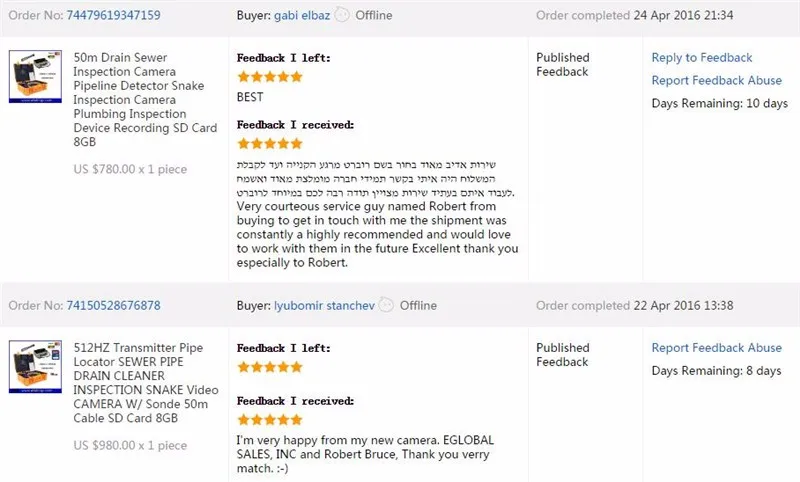Open 50m Drain Sewer Inspection Camera title
This screenshot has width=800, height=482.
[x=145, y=99]
